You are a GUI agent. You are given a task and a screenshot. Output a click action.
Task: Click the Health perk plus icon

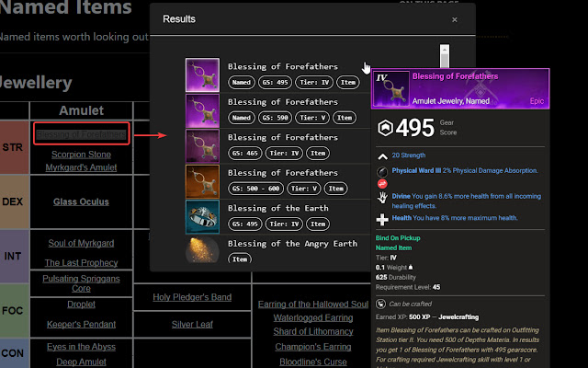point(382,220)
